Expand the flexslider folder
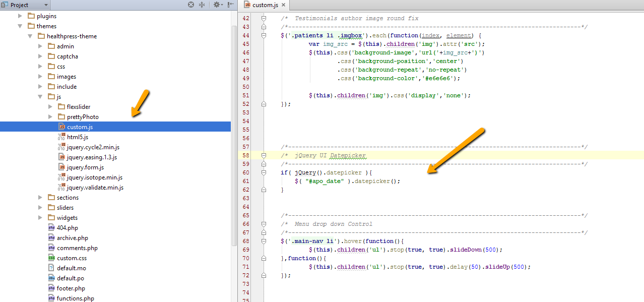 50,107
